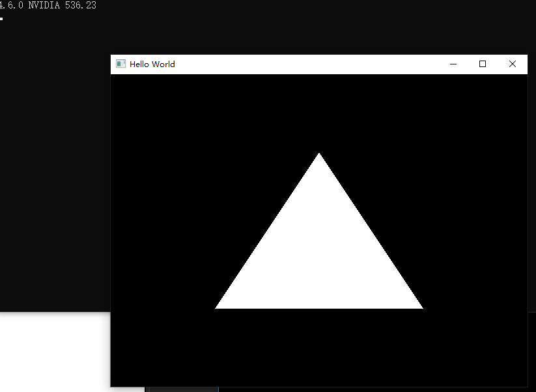
Task: Click the black canvas above the triangle
Action: 318,111
